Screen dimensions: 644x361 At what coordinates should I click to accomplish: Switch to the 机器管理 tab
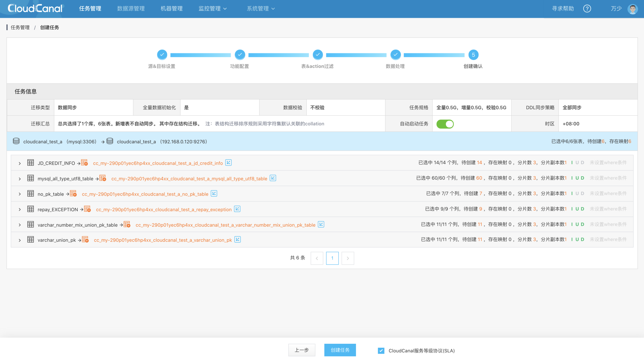pos(171,8)
